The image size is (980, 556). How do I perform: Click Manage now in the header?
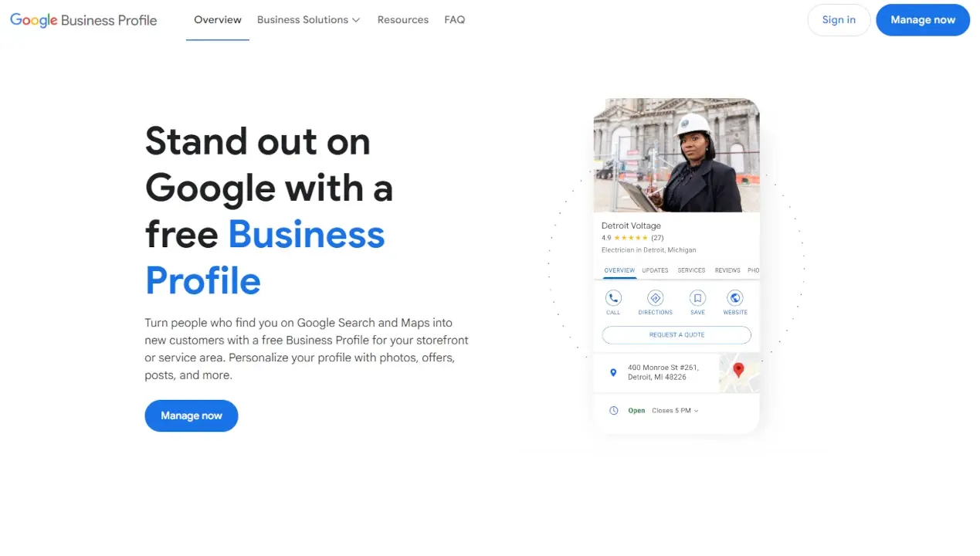coord(923,20)
